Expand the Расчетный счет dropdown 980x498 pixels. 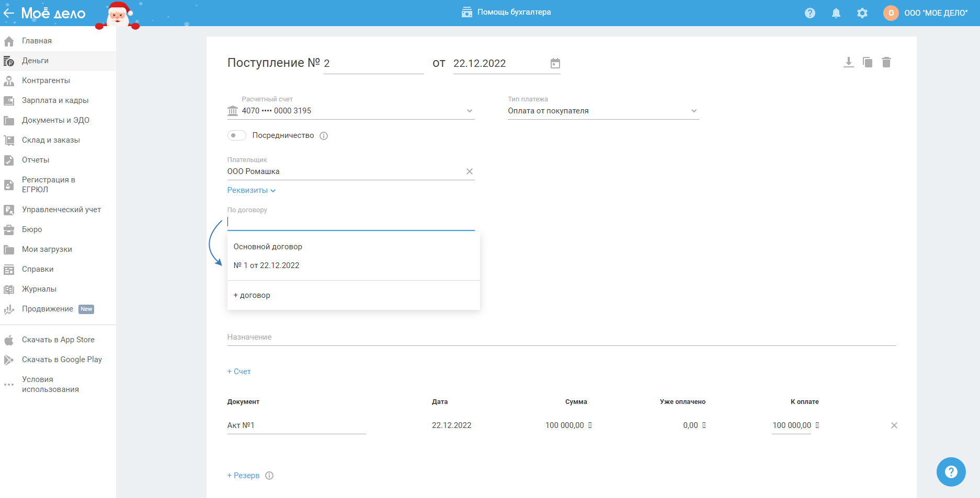point(469,111)
